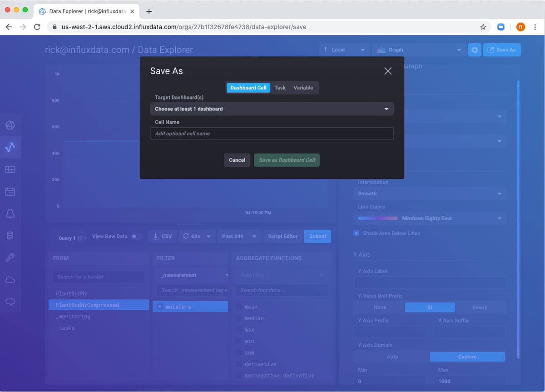Switch to the Variable tab

pyautogui.click(x=303, y=88)
